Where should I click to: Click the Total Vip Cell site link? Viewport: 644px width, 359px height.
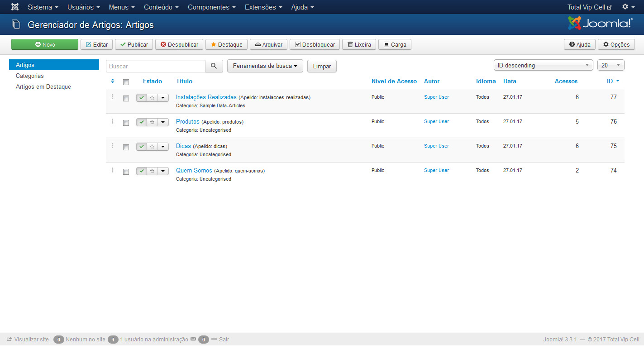click(590, 7)
